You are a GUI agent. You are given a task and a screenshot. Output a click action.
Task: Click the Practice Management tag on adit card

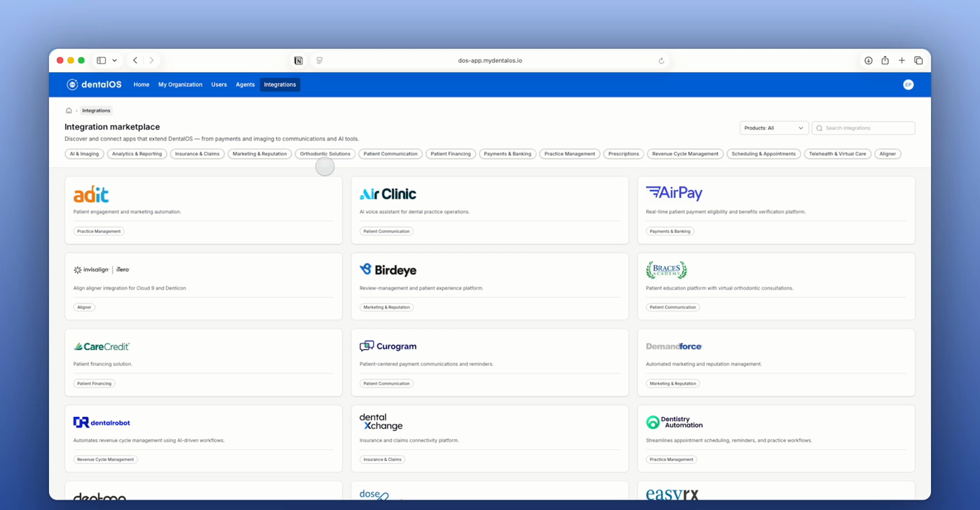coord(99,231)
